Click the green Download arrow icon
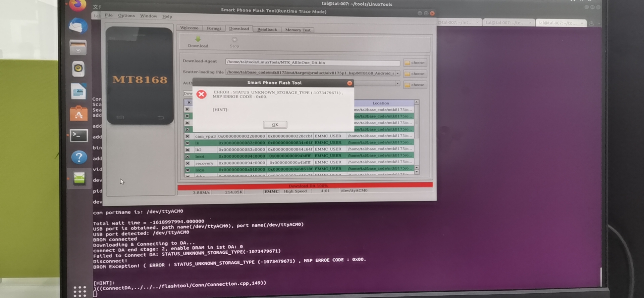Viewport: 644px width, 298px height. pos(198,39)
